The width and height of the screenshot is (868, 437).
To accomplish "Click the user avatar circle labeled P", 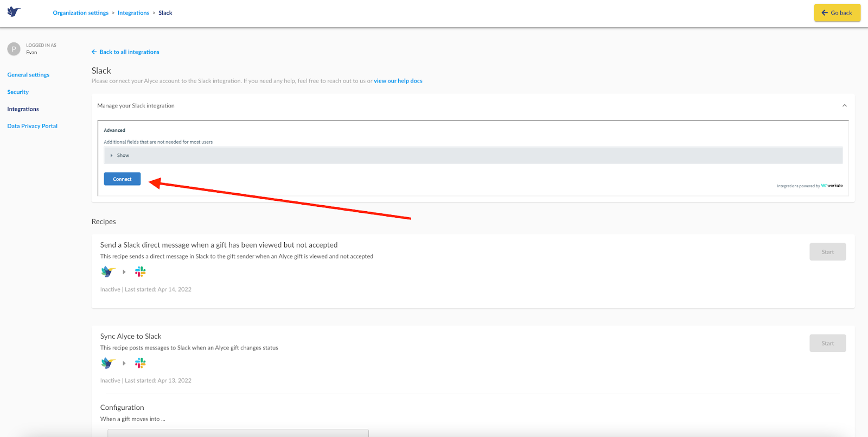I will click(14, 49).
